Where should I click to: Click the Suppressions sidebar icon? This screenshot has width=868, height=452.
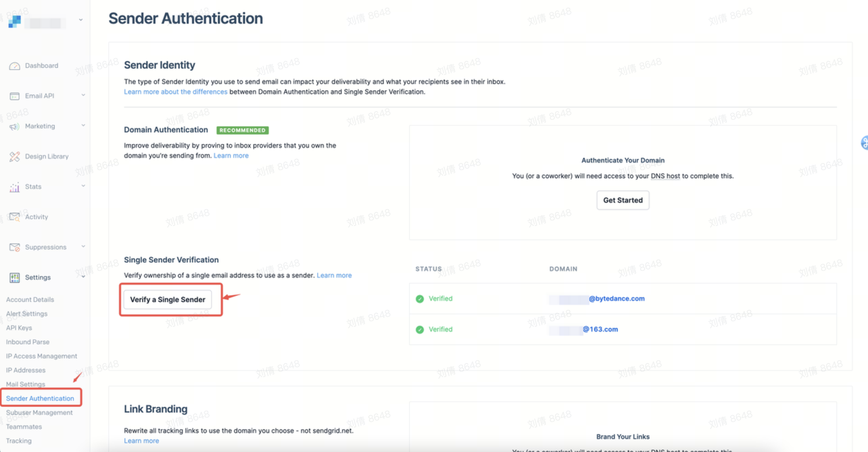click(x=14, y=247)
